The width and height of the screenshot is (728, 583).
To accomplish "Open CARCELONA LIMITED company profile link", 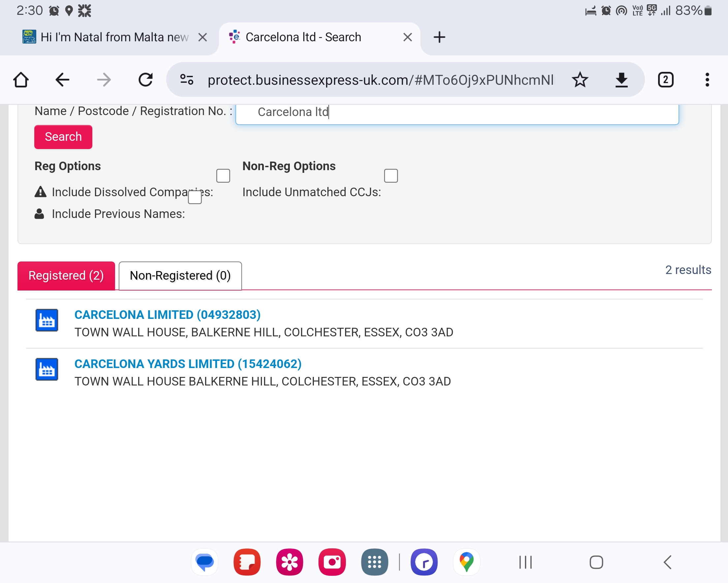I will [x=167, y=315].
